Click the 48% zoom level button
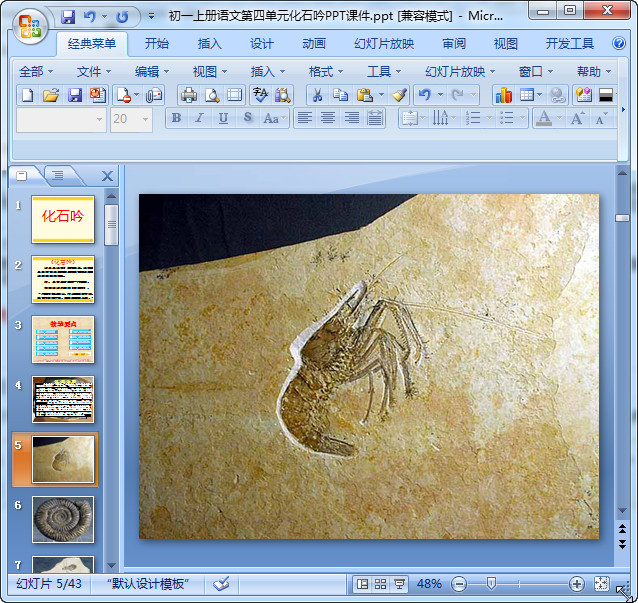 [x=429, y=584]
